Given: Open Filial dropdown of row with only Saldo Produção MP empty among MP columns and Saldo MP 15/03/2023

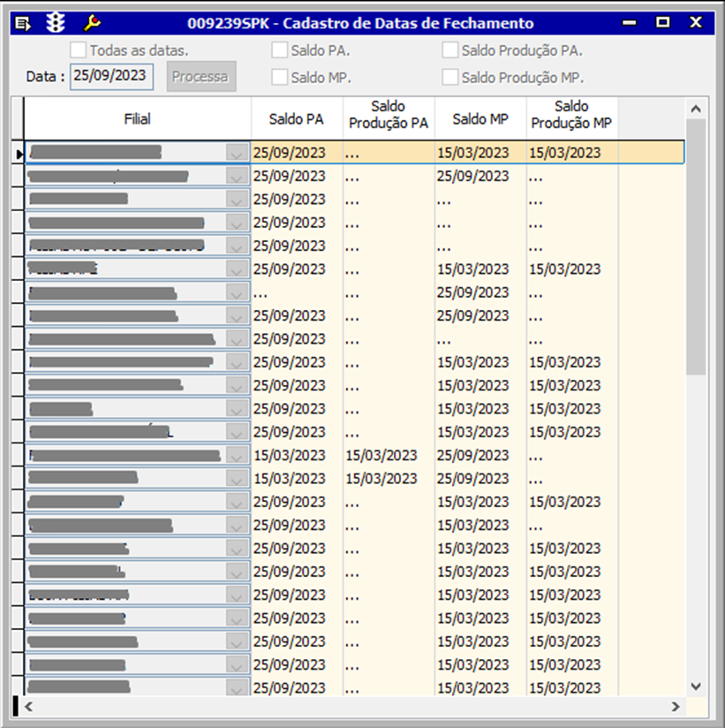Looking at the screenshot, I should (x=237, y=525).
